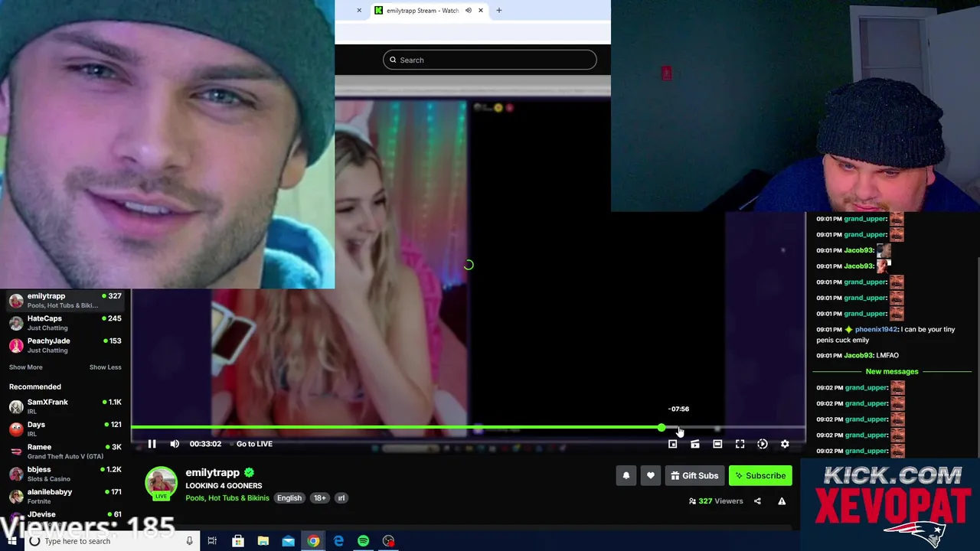Open Task View on taskbar
Viewport: 980px width, 551px height.
pos(212,541)
